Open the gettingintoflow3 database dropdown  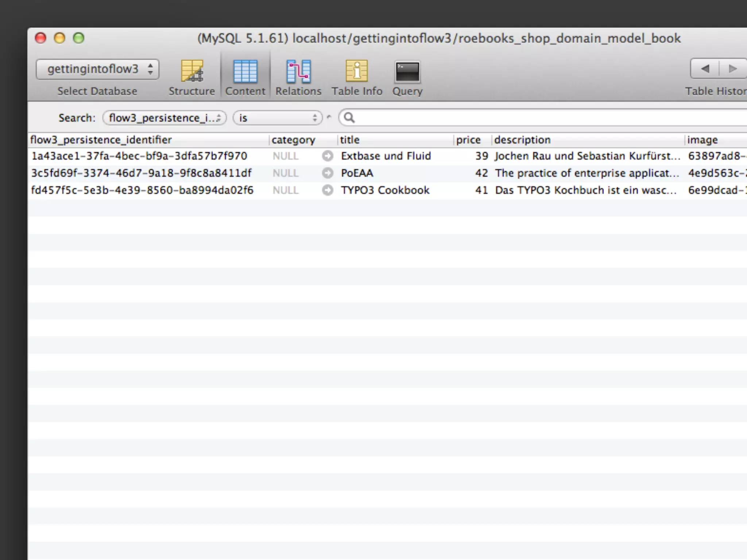[97, 69]
